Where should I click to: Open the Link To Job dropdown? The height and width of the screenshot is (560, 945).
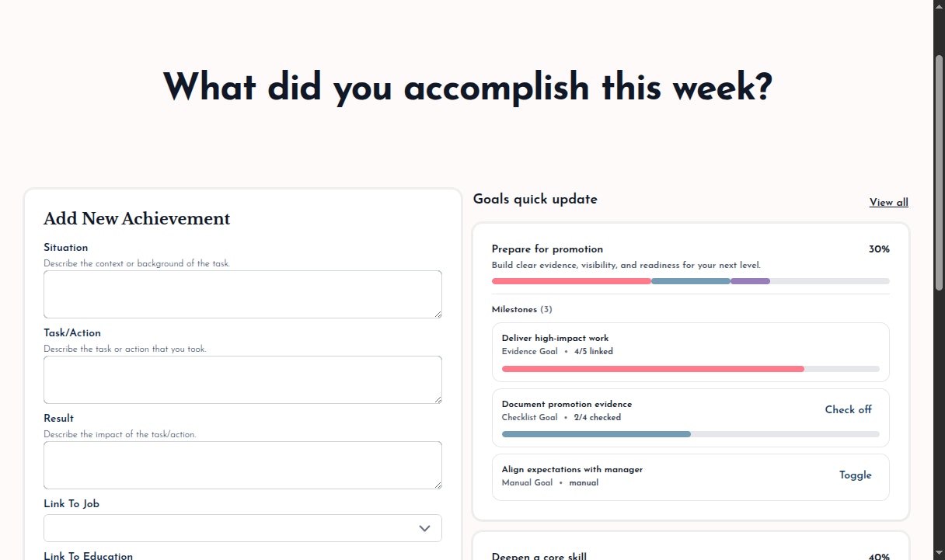(x=242, y=528)
